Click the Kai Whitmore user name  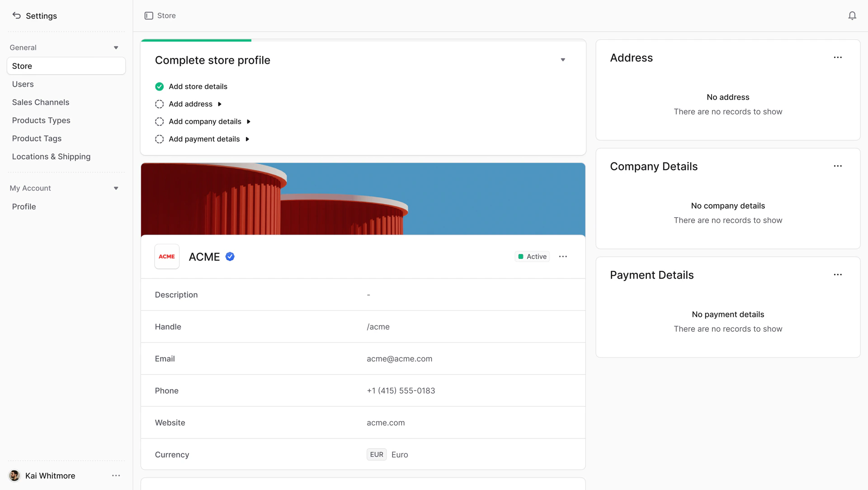[x=50, y=476]
